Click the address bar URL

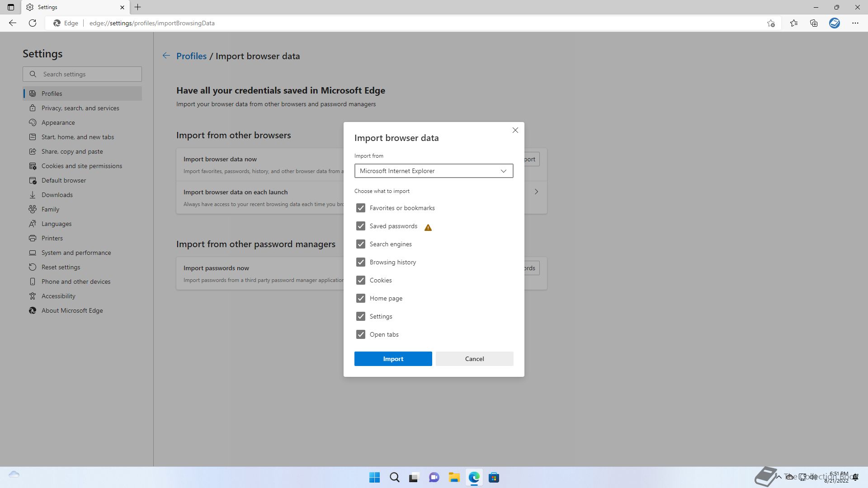[152, 23]
